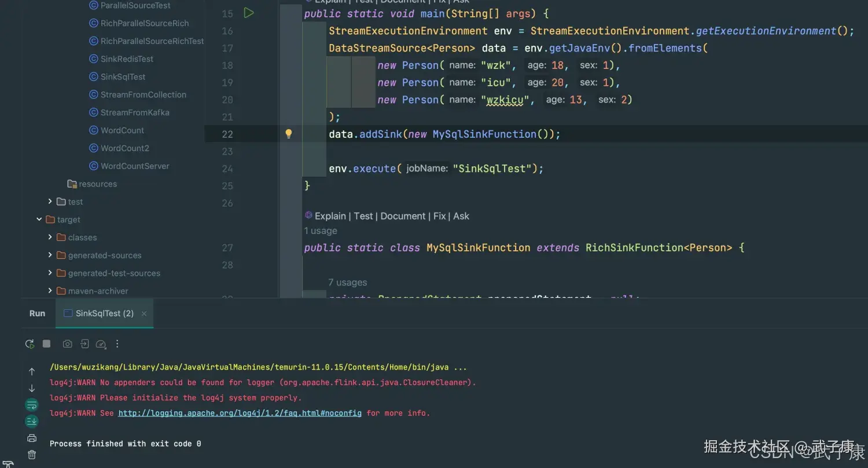Click the java path line in console
The width and height of the screenshot is (868, 468).
click(x=258, y=367)
